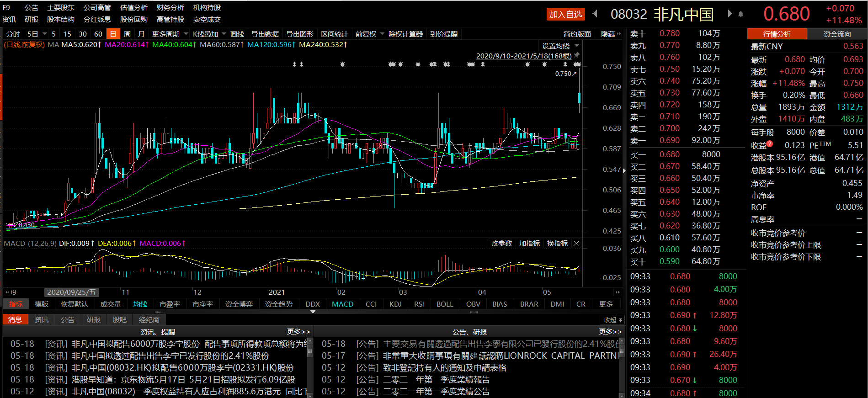Image resolution: width=868 pixels, height=398 pixels.
Task: Toggle MACD indicator in indicator bar
Action: pos(342,304)
